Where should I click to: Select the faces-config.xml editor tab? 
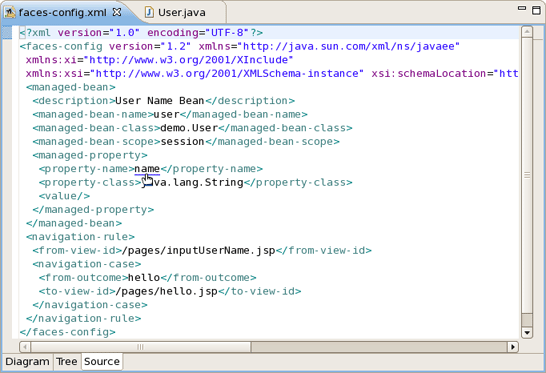pos(62,13)
